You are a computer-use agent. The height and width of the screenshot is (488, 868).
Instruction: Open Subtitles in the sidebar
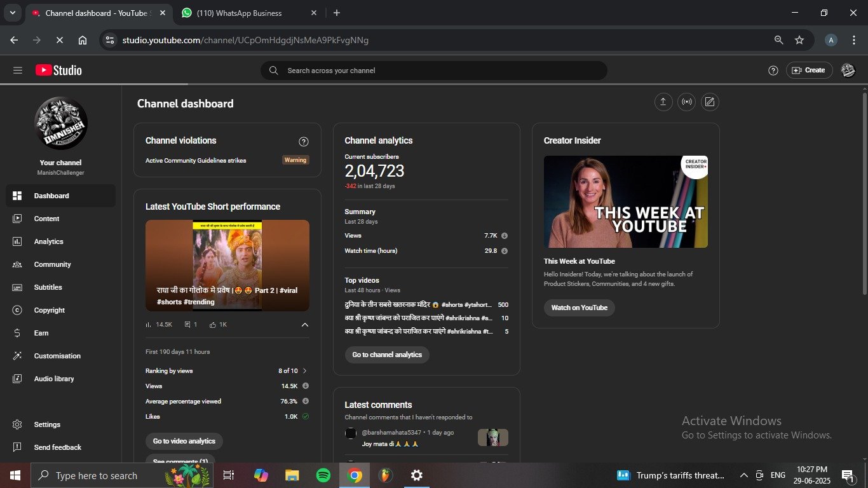pos(60,287)
